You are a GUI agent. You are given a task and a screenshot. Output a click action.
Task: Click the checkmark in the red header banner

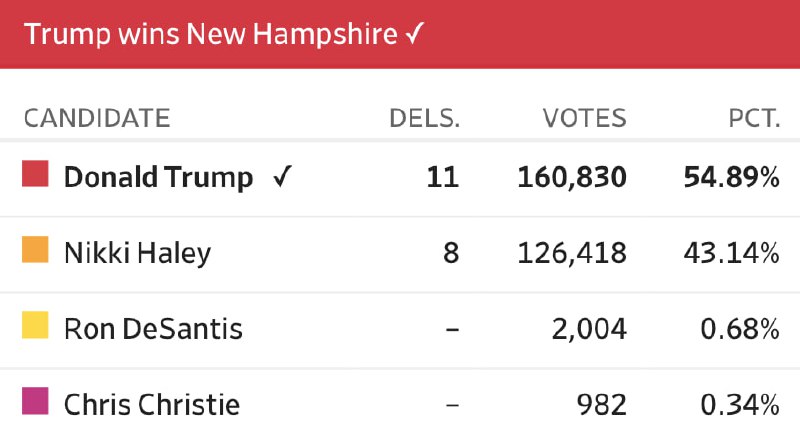coord(416,34)
